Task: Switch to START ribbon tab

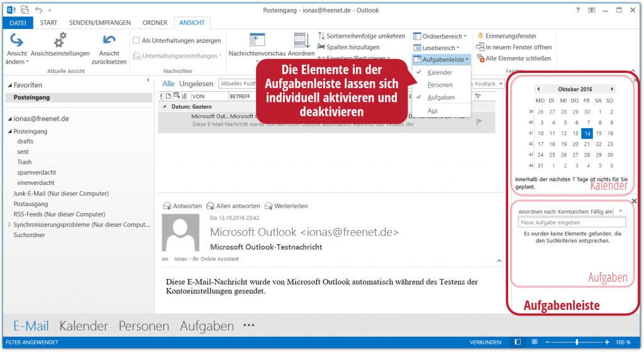Action: tap(48, 23)
